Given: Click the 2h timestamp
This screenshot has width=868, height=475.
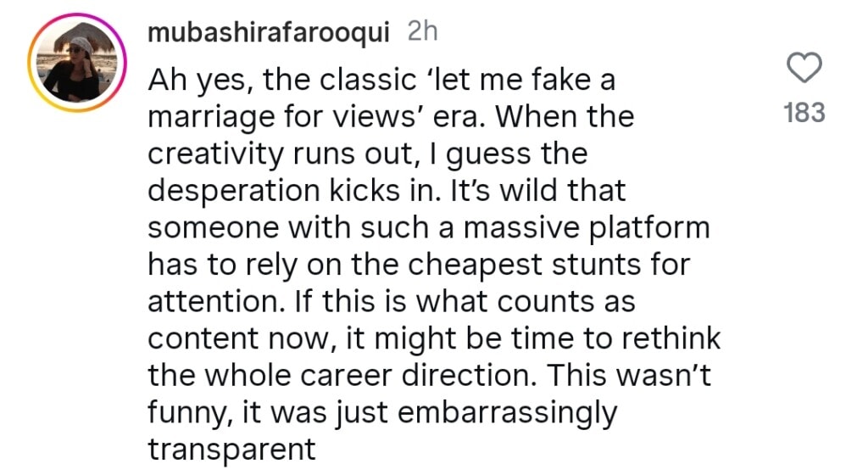Looking at the screenshot, I should coord(421,32).
